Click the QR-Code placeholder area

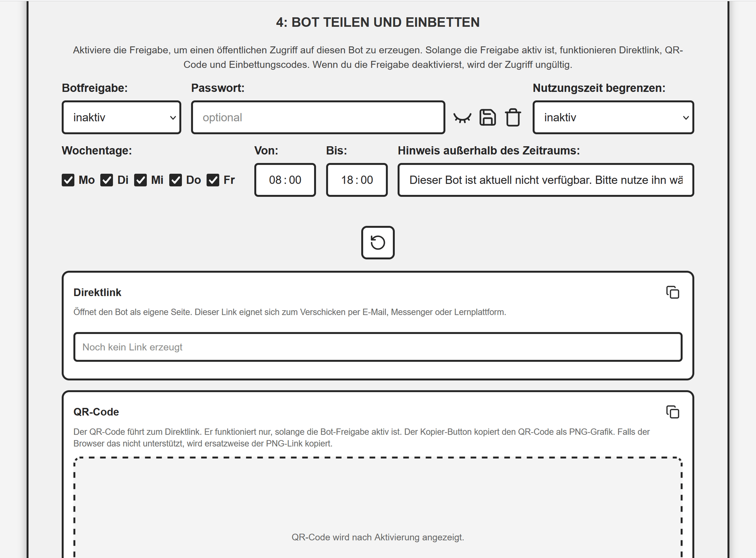[x=378, y=507]
